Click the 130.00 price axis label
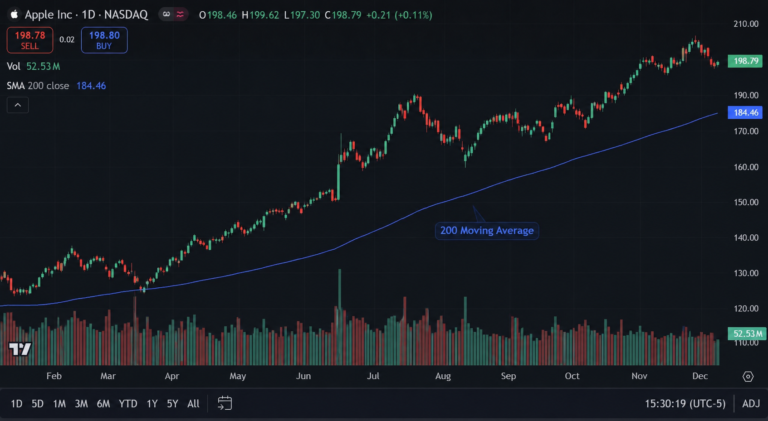This screenshot has height=421, width=768. pyautogui.click(x=746, y=273)
